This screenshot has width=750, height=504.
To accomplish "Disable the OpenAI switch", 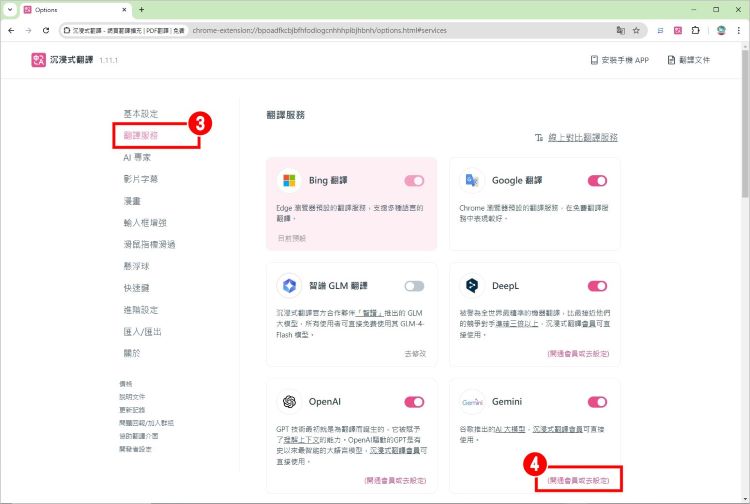I will pos(414,402).
